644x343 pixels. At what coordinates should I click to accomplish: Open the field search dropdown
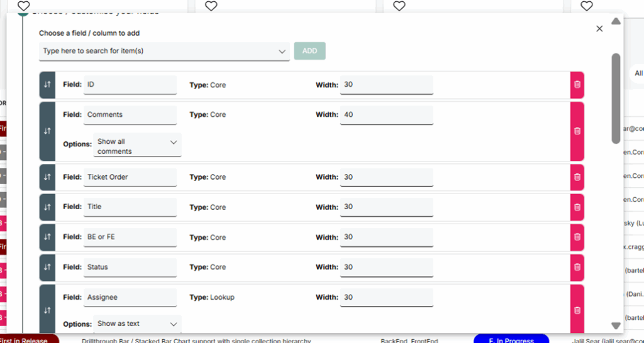164,51
